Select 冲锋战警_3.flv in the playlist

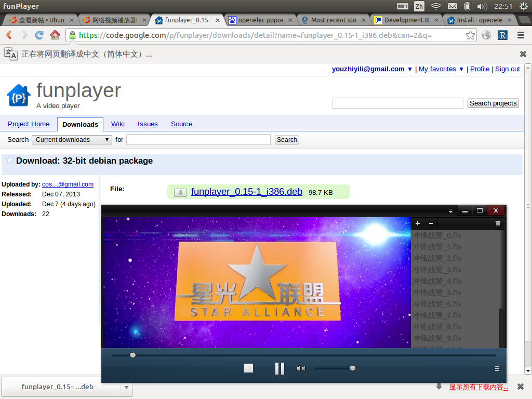455,270
